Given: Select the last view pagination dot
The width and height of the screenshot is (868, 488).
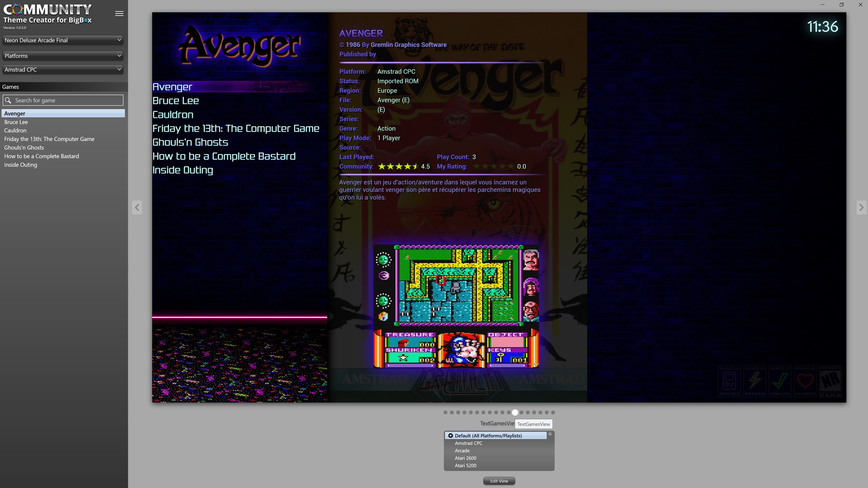Looking at the screenshot, I should (x=553, y=412).
